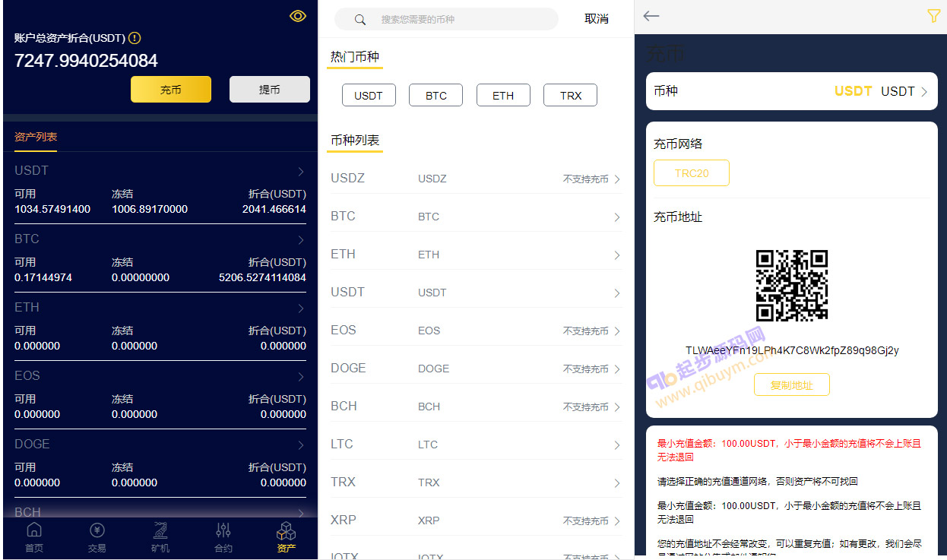Click the search magnifier icon
This screenshot has width=947, height=560.
[x=360, y=19]
